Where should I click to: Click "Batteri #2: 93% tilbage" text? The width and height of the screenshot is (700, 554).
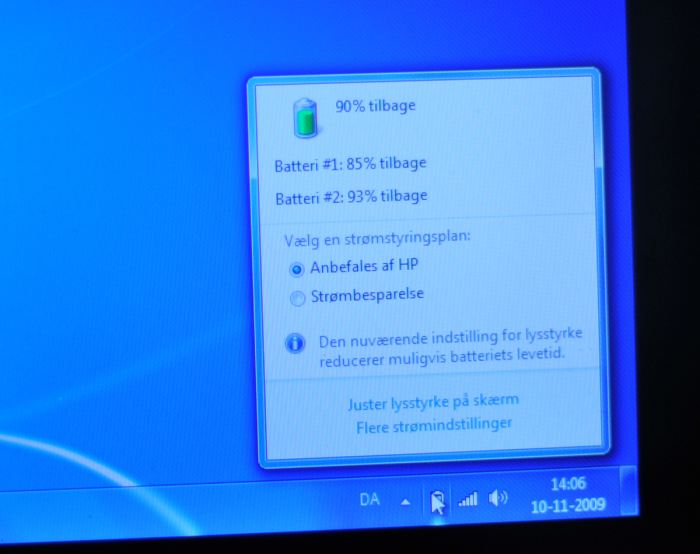(351, 197)
